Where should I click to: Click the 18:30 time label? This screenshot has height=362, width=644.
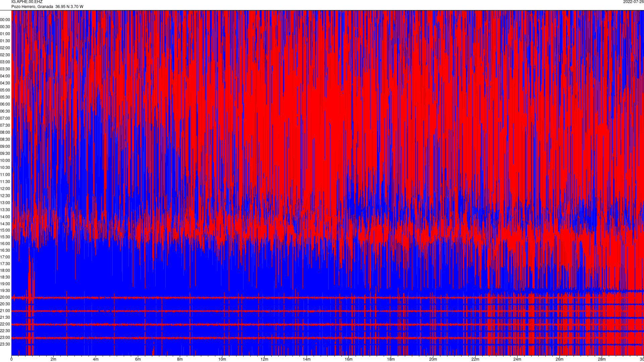pyautogui.click(x=5, y=277)
